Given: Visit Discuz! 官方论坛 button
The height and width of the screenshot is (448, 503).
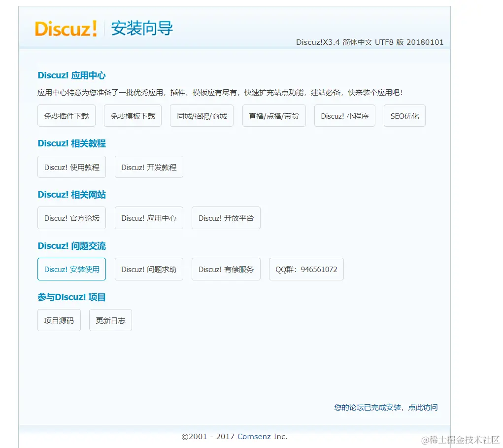Looking at the screenshot, I should point(71,218).
